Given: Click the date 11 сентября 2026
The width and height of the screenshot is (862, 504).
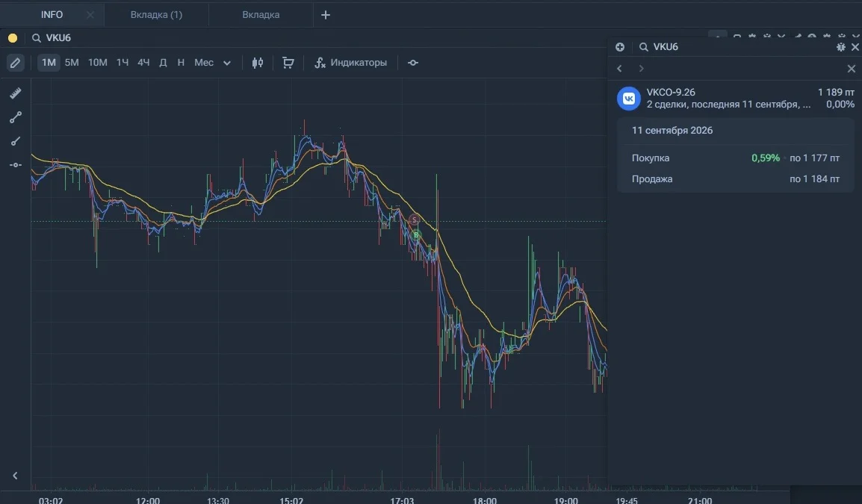Looking at the screenshot, I should point(672,131).
